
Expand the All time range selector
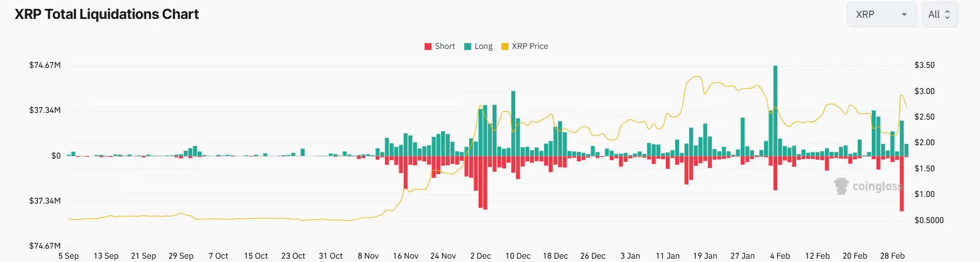point(939,14)
